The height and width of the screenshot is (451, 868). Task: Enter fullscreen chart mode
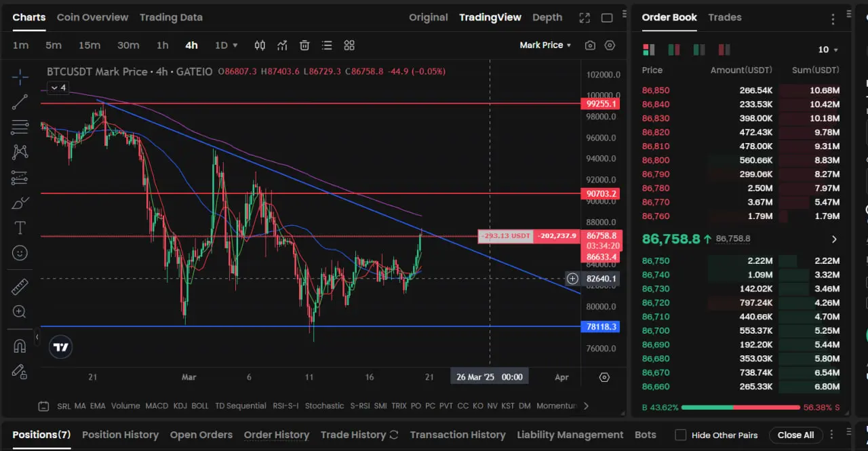click(x=585, y=18)
